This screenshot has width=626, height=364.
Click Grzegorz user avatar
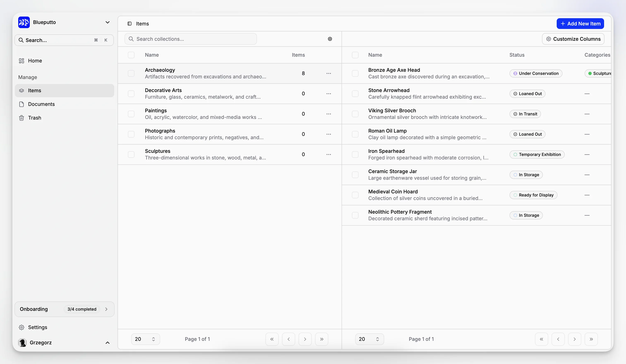(x=22, y=343)
